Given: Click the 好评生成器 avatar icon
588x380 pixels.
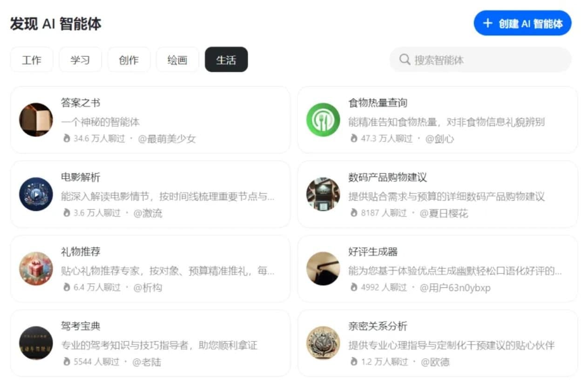Looking at the screenshot, I should click(x=323, y=269).
